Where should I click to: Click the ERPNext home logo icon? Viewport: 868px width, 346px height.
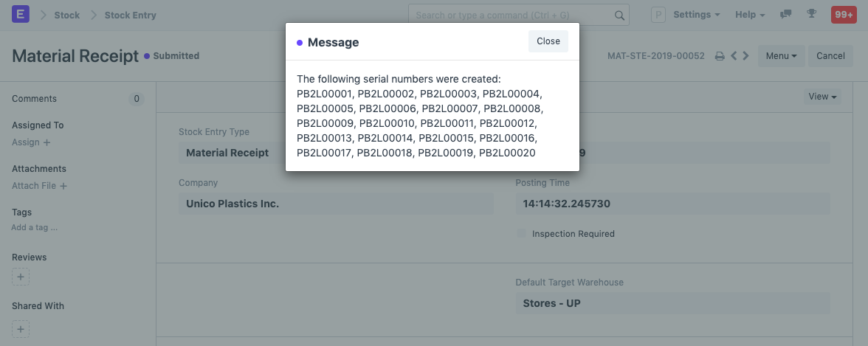click(x=21, y=15)
